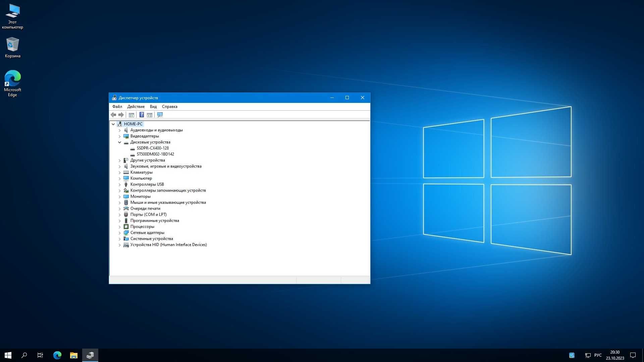Click the Help question-mark toolbar icon

(x=142, y=115)
